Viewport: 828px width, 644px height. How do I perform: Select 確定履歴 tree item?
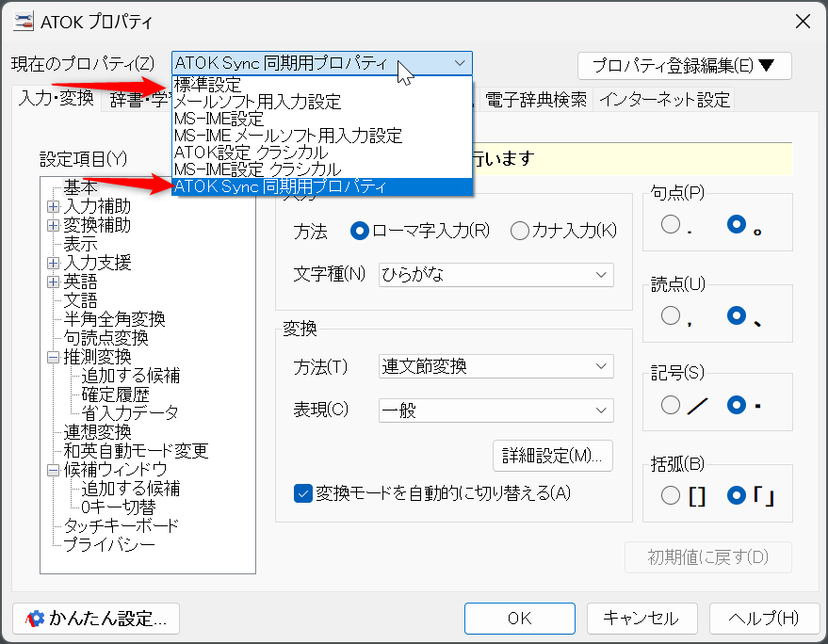(115, 394)
